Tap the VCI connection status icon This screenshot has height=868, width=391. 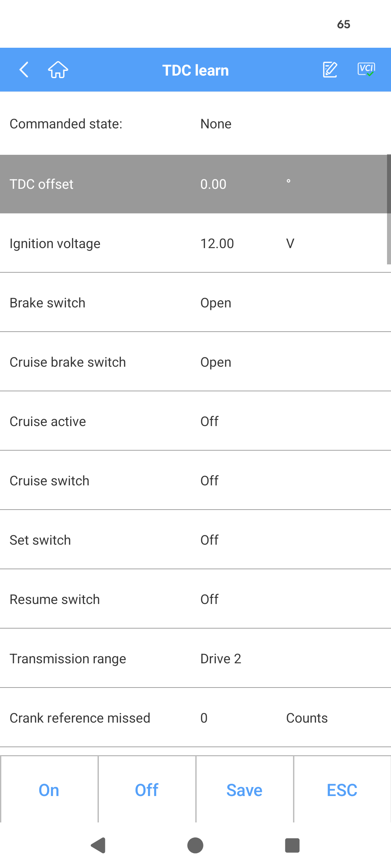[x=366, y=69]
